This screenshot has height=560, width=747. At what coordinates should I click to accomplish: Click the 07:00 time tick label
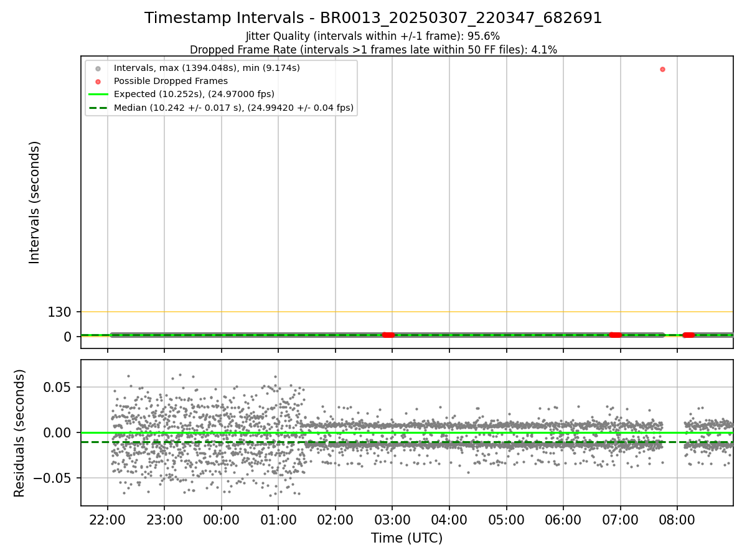[x=620, y=520]
